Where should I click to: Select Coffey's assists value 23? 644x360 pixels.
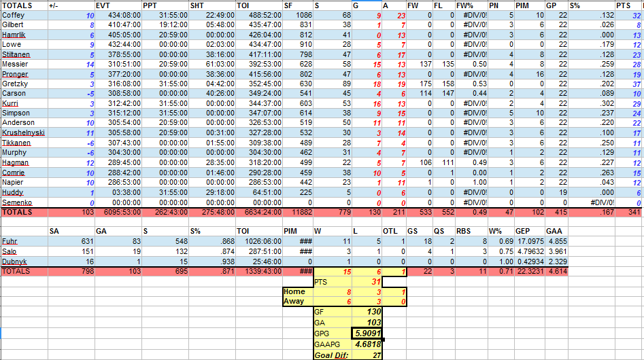394,15
